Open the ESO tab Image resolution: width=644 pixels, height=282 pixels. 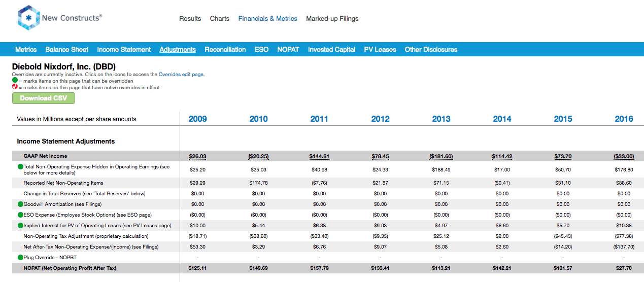tap(261, 50)
